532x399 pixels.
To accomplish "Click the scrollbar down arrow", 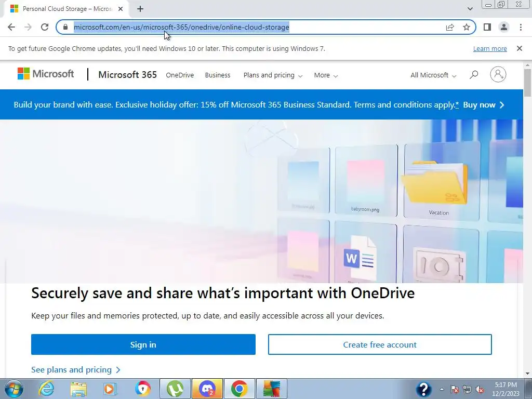I will [528, 374].
